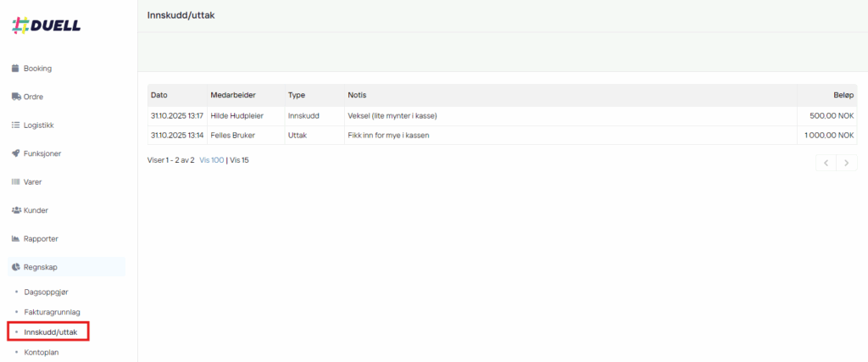Click the Ordre truck icon
Image resolution: width=868 pixels, height=362 pixels.
15,97
